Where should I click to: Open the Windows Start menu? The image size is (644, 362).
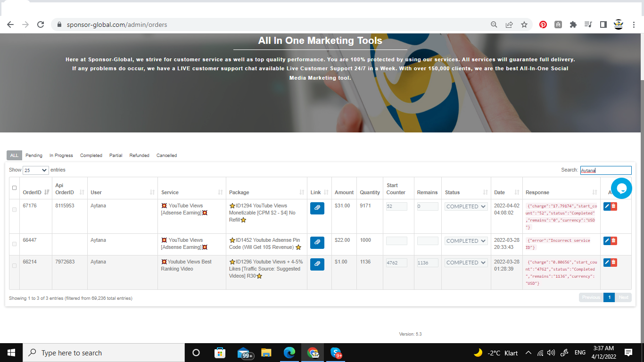(x=11, y=353)
